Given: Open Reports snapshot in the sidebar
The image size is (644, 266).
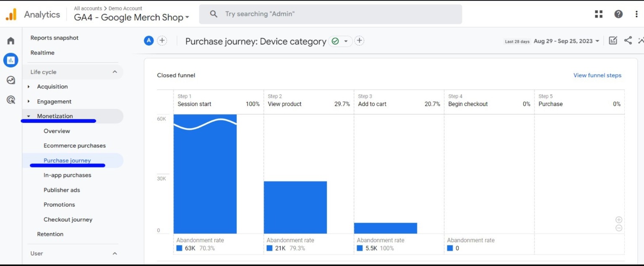Looking at the screenshot, I should (55, 38).
